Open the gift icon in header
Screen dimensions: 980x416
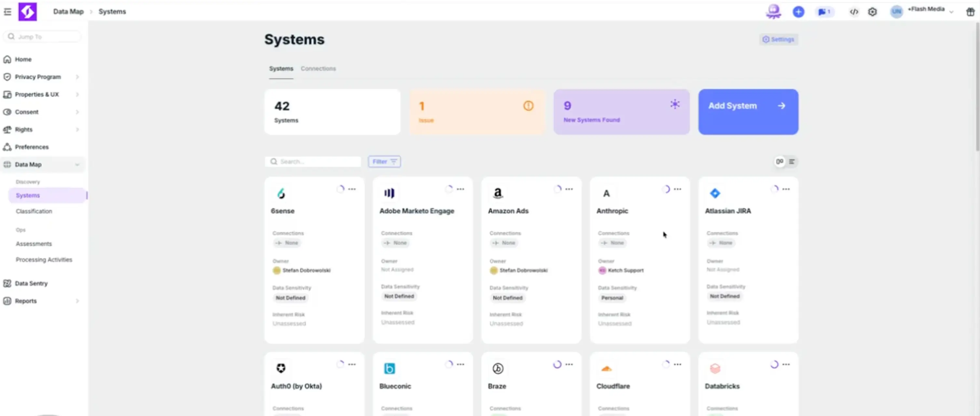(970, 12)
